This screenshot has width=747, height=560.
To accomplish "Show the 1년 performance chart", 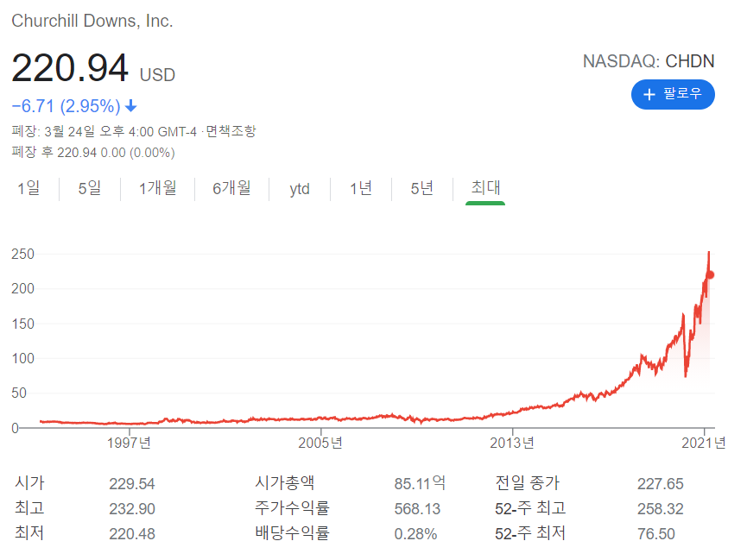I will coord(361,188).
